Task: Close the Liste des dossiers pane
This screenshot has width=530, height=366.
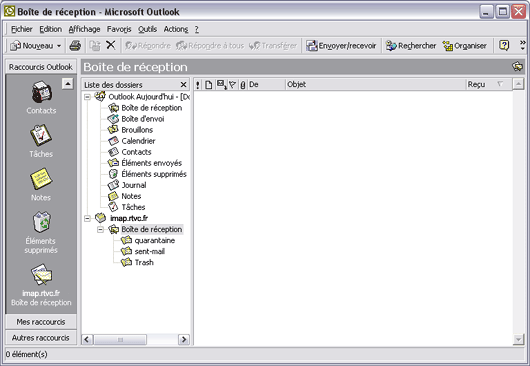Action: tap(184, 84)
